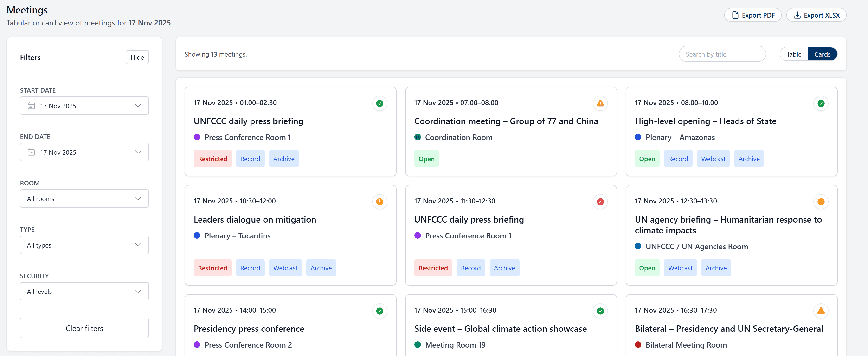Click the orange clock icon on the Leaders dialogue card
This screenshot has width=868, height=356.
(x=379, y=202)
